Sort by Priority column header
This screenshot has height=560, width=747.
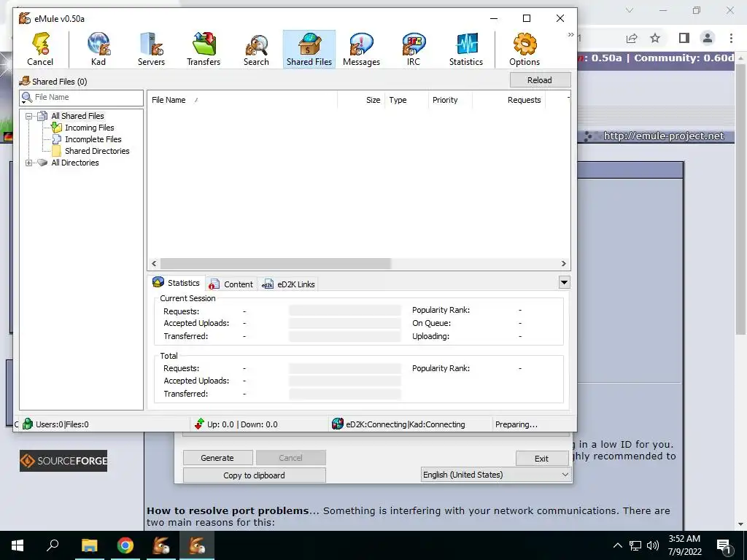449,100
